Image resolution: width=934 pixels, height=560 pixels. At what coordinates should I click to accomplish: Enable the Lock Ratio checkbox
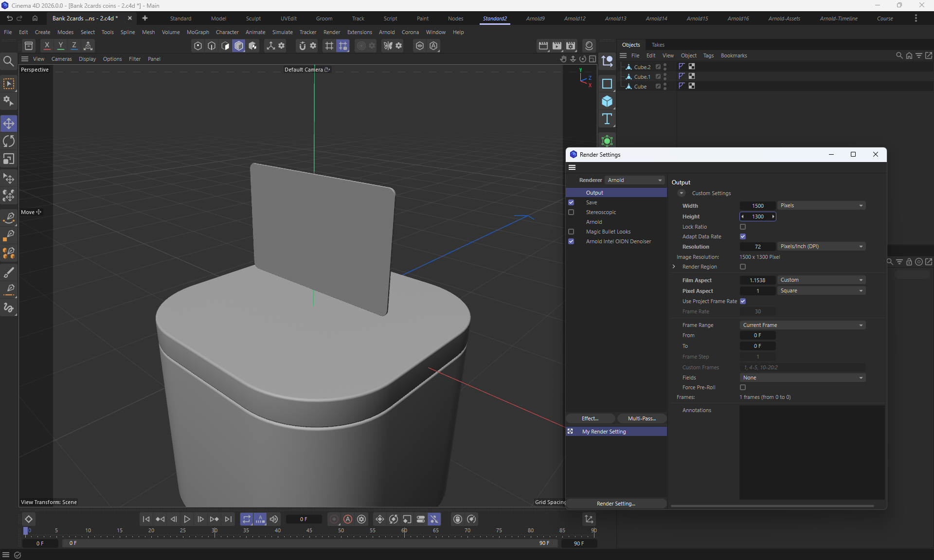click(742, 227)
